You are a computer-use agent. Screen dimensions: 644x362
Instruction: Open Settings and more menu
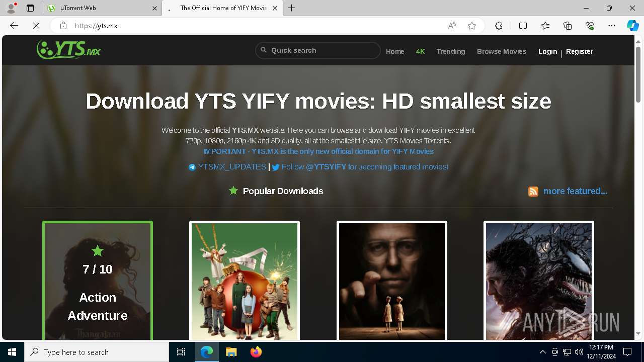point(612,26)
